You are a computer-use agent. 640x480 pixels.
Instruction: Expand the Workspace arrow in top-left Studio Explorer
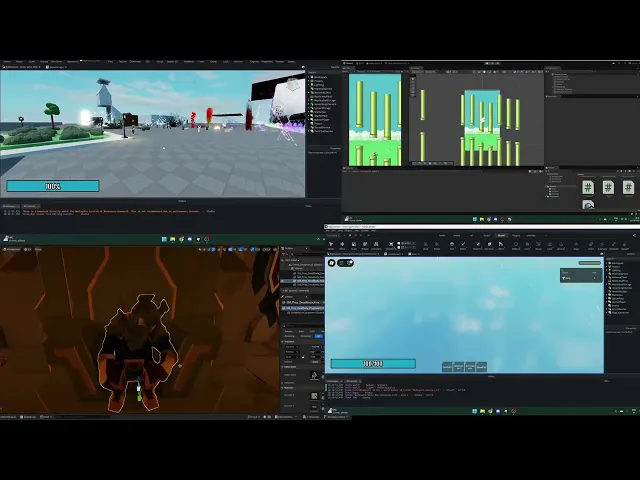(309, 77)
